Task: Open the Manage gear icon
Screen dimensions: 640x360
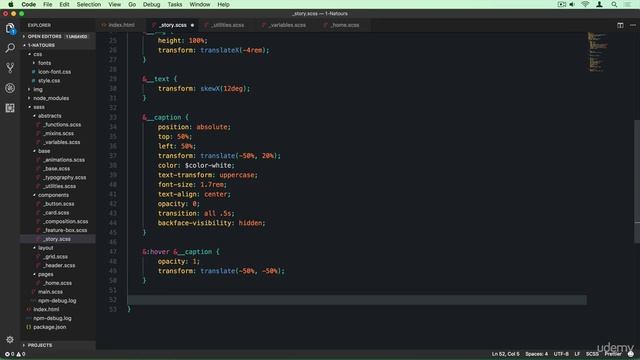Action: pyautogui.click(x=10, y=340)
